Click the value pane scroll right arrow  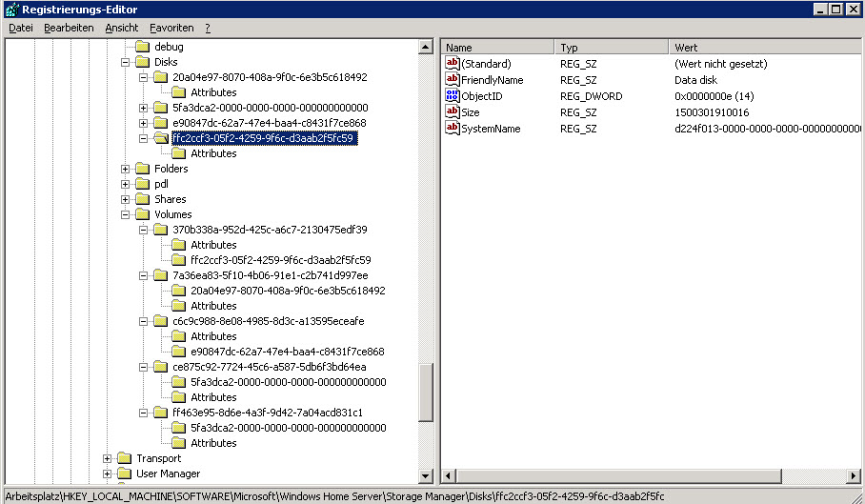point(854,475)
